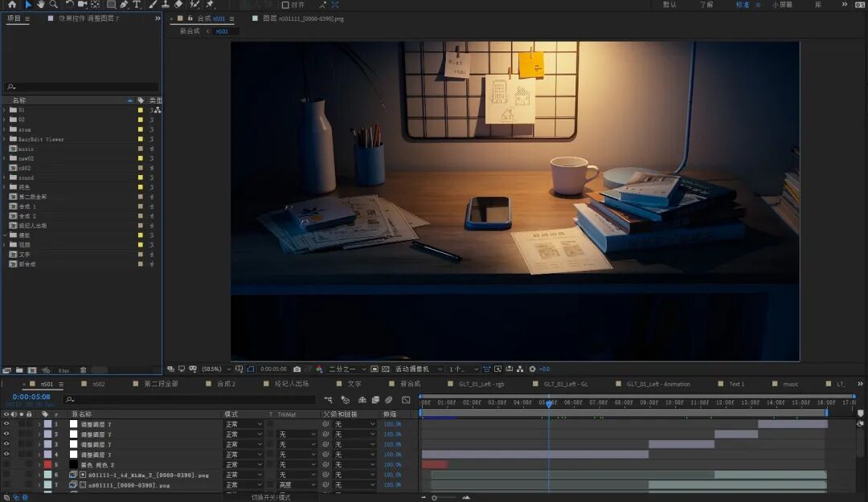Click the new folder icon in project panel
868x502 pixels.
[19, 370]
